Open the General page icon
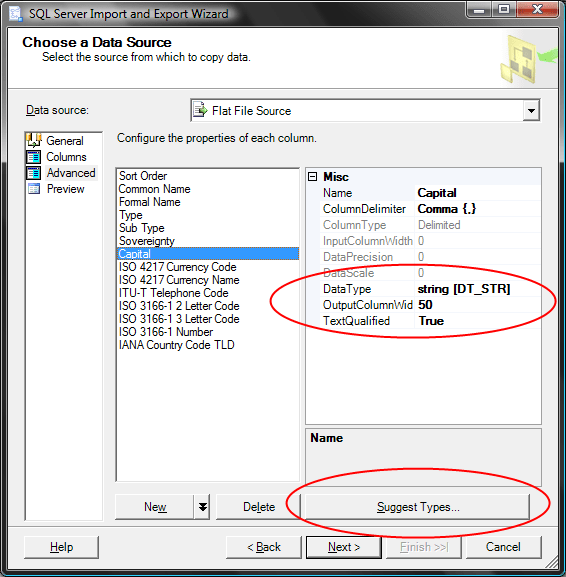 click(34, 141)
